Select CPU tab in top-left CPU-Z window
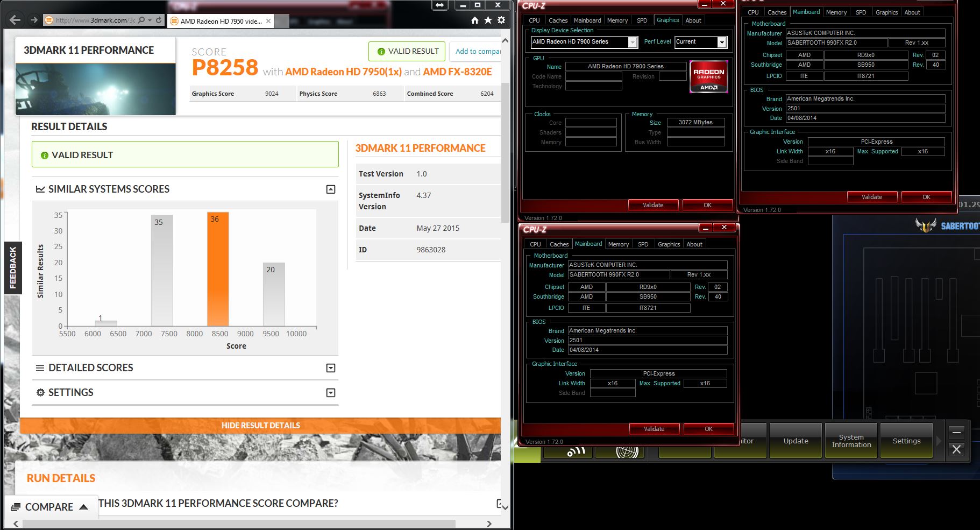The height and width of the screenshot is (530, 980). (534, 20)
